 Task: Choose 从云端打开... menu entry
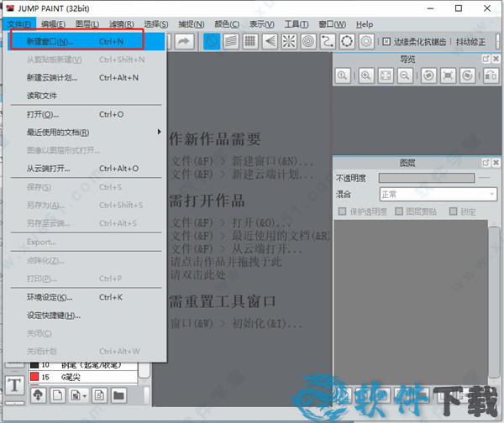[x=87, y=169]
